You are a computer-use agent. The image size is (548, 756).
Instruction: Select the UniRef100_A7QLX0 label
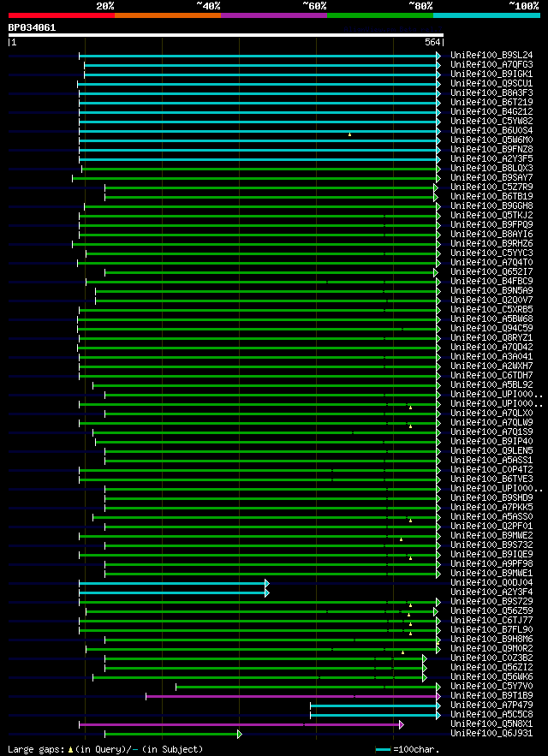491,413
